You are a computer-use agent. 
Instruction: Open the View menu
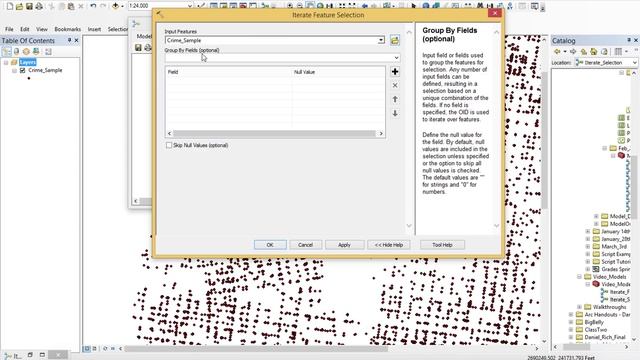(42, 29)
